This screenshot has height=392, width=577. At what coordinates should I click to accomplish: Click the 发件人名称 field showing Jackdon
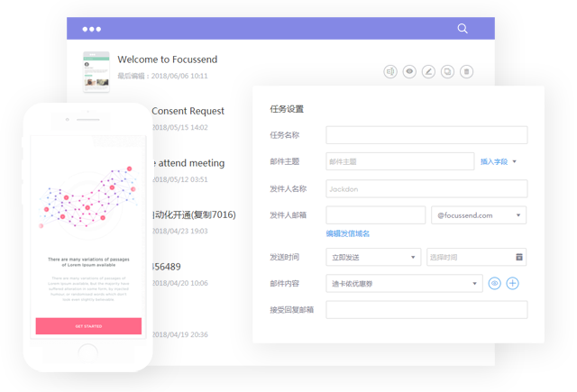(426, 188)
